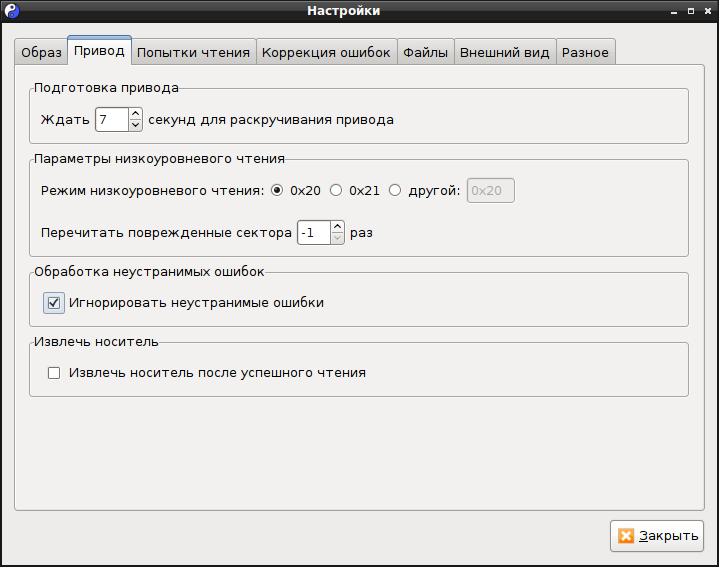The image size is (719, 567).
Task: Click the Игнорировать неустранимые ошибки label
Action: click(196, 303)
